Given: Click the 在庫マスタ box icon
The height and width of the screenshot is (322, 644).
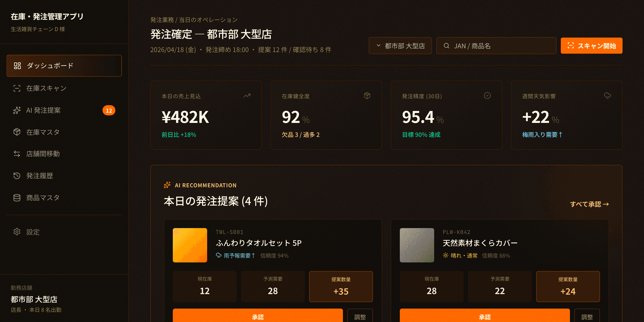Looking at the screenshot, I should (17, 132).
